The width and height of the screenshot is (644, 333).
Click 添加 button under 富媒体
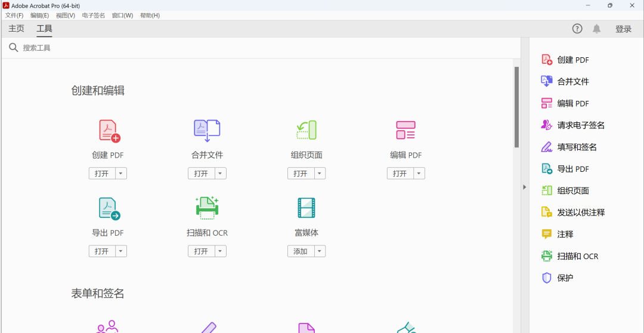[x=301, y=251]
